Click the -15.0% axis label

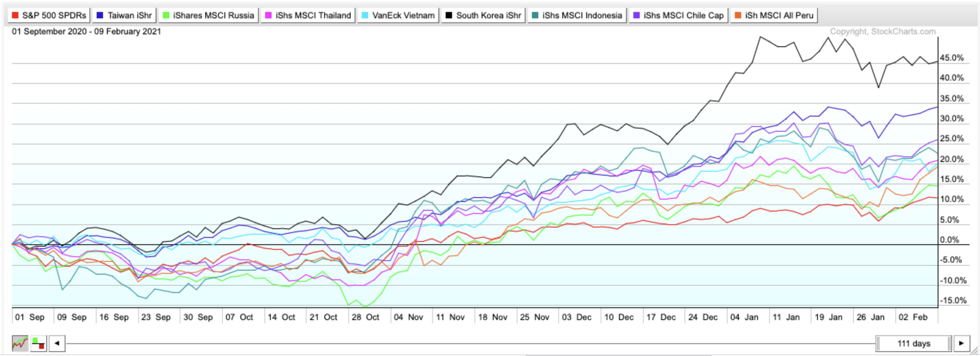click(x=953, y=301)
